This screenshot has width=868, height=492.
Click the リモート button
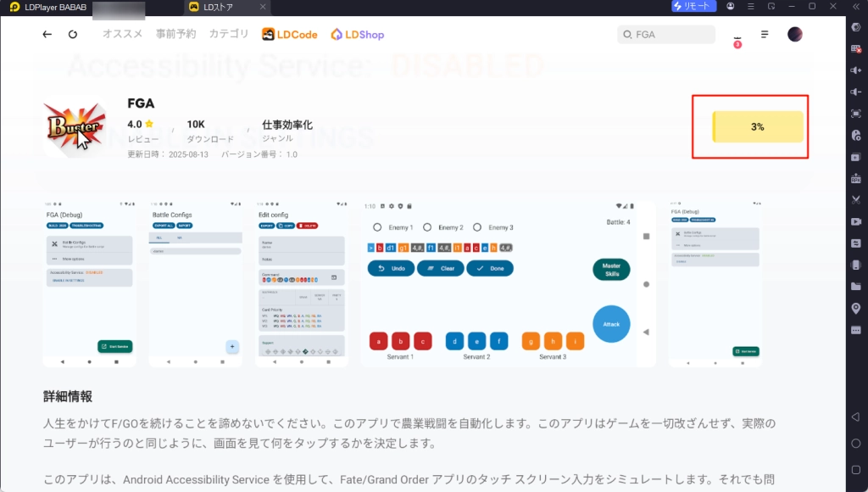pos(693,6)
